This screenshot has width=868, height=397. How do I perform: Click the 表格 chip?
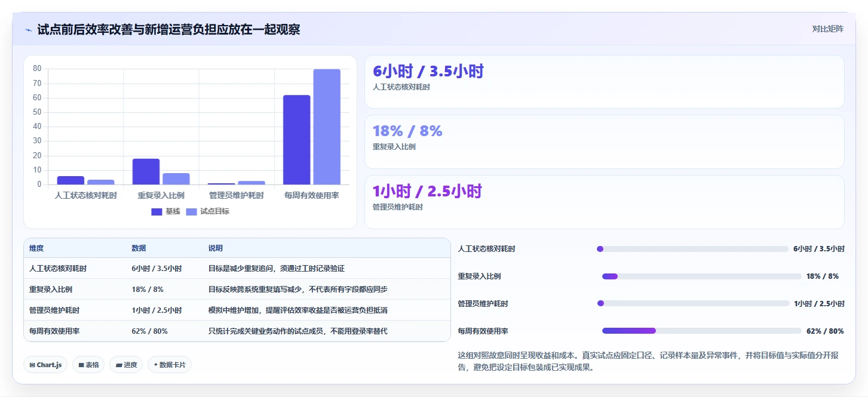click(88, 365)
